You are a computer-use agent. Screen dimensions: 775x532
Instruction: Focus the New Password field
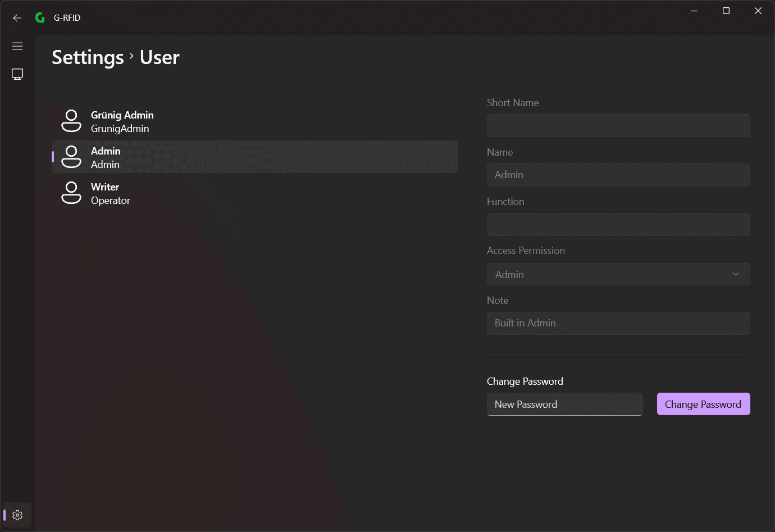click(564, 404)
